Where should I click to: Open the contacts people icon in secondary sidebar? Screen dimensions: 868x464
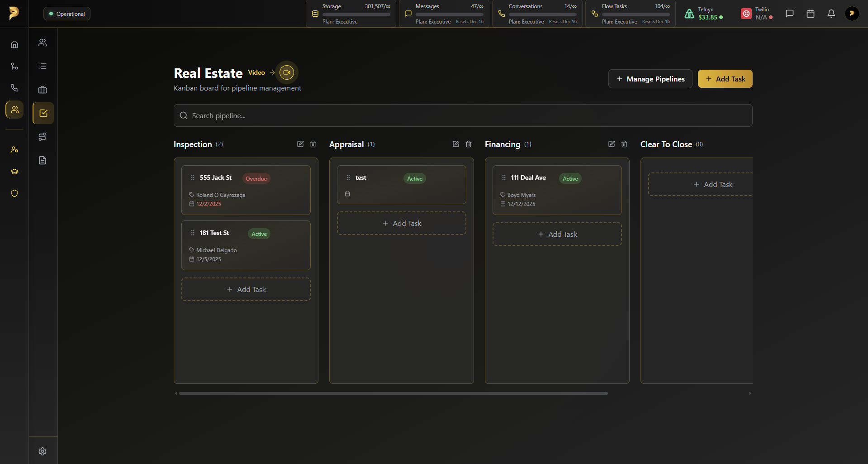point(43,43)
